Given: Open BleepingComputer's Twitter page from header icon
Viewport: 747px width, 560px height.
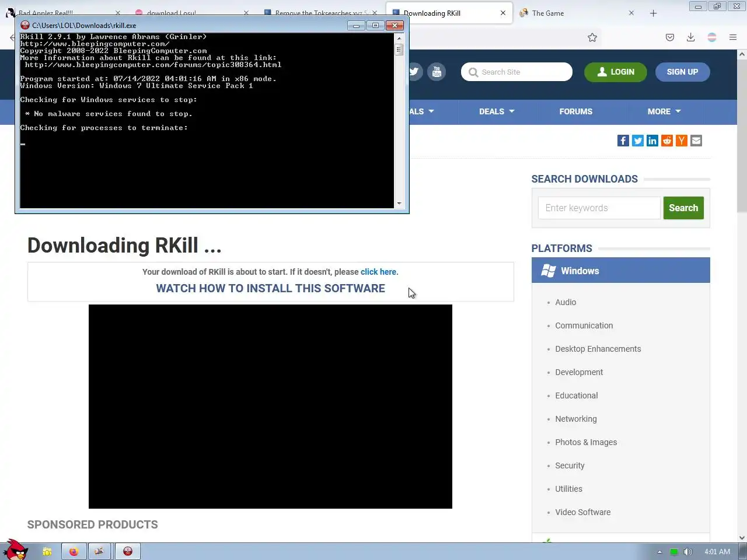Looking at the screenshot, I should 414,72.
